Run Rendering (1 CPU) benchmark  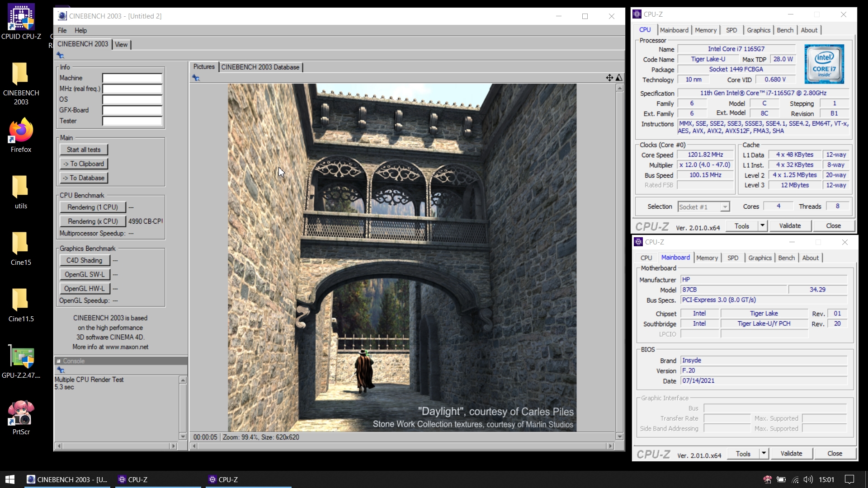coord(93,207)
